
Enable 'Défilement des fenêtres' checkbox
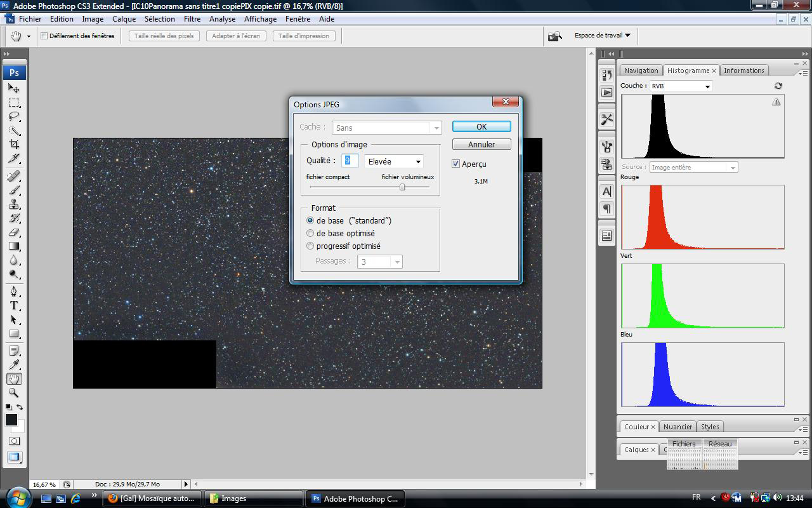[44, 36]
